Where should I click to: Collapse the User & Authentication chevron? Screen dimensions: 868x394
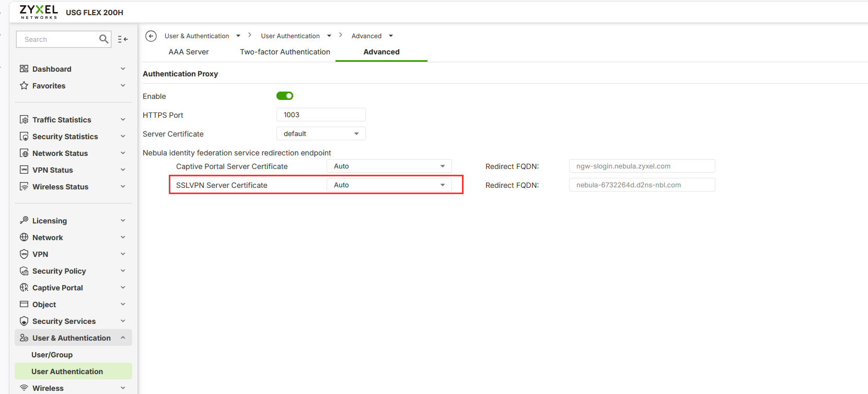[123, 337]
